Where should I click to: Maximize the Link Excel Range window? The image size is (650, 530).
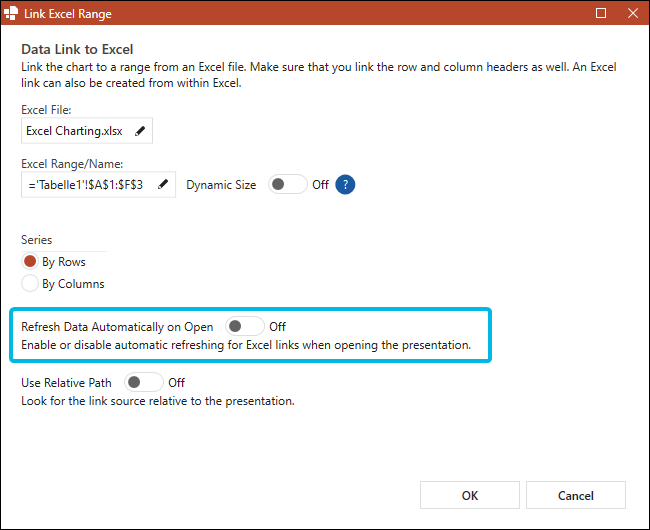coord(601,13)
